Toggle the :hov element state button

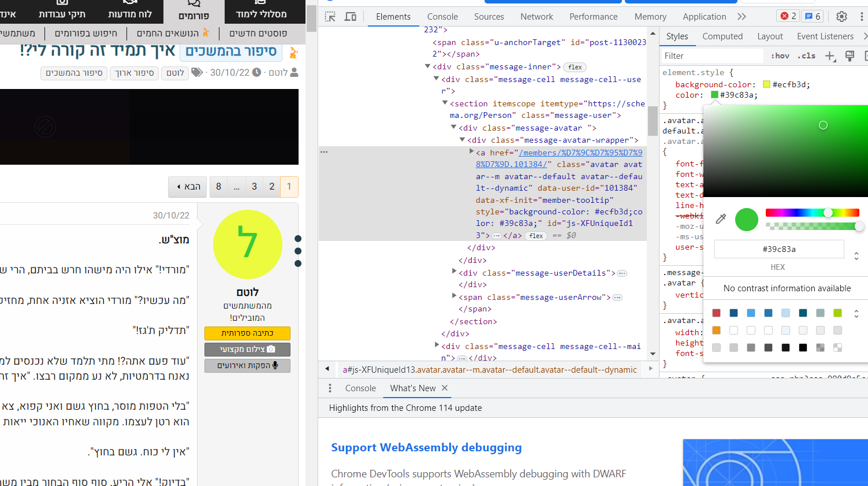780,56
